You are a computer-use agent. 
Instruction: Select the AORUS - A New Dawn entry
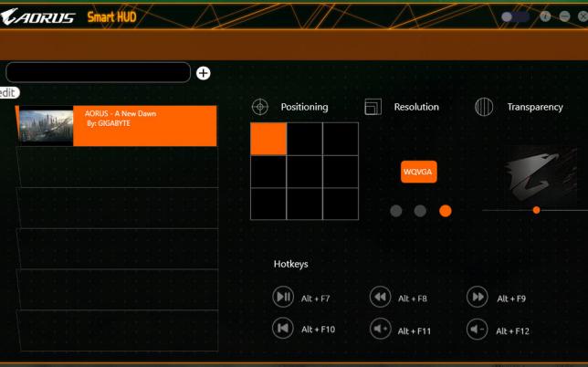click(116, 126)
